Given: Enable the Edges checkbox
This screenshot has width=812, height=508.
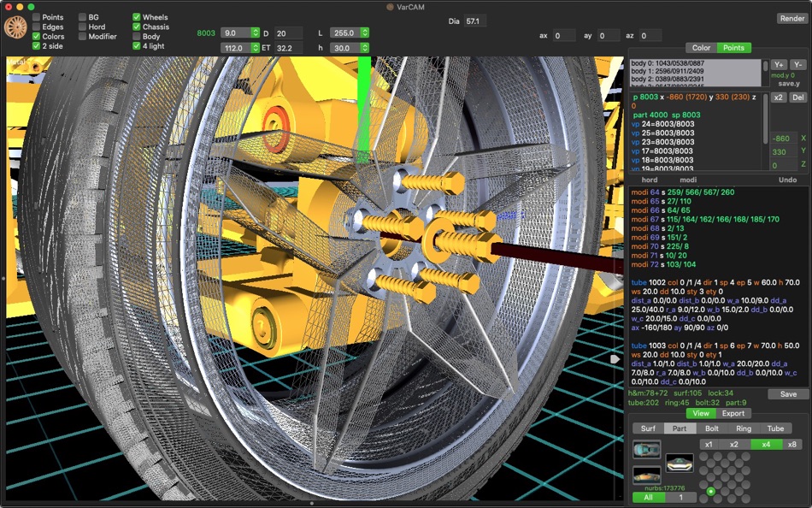Looking at the screenshot, I should [x=36, y=27].
